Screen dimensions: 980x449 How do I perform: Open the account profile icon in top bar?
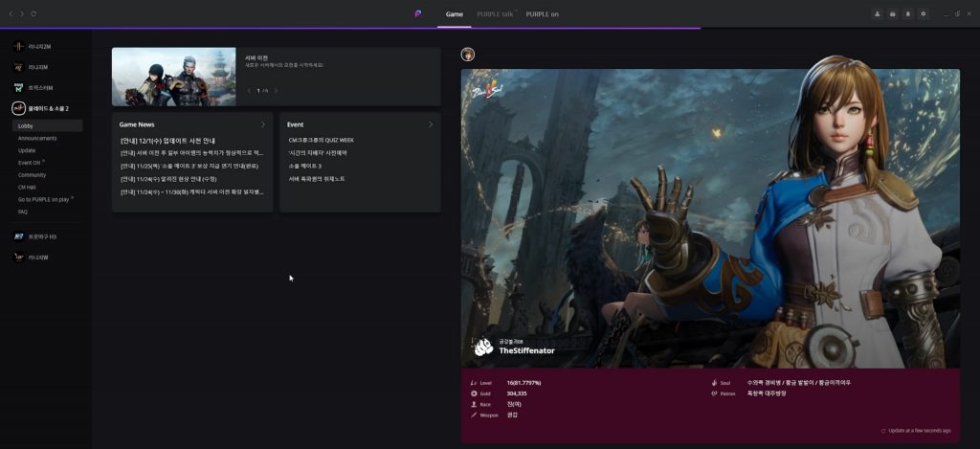tap(878, 13)
